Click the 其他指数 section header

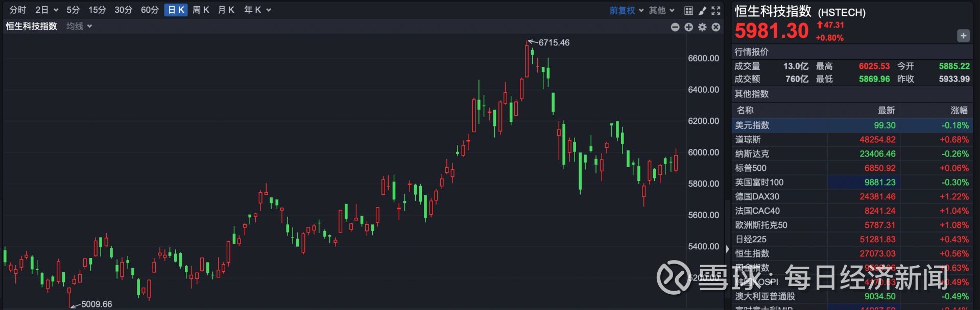[751, 94]
